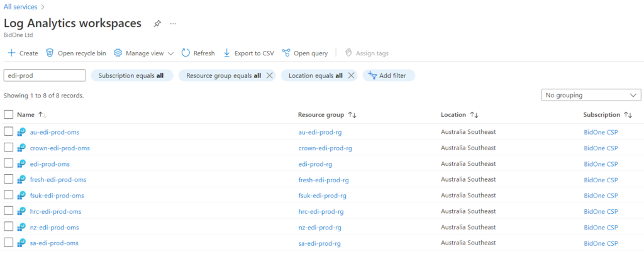Click workspace icon beside au-edi-prod-oms
The image size is (644, 254).
coord(21,132)
